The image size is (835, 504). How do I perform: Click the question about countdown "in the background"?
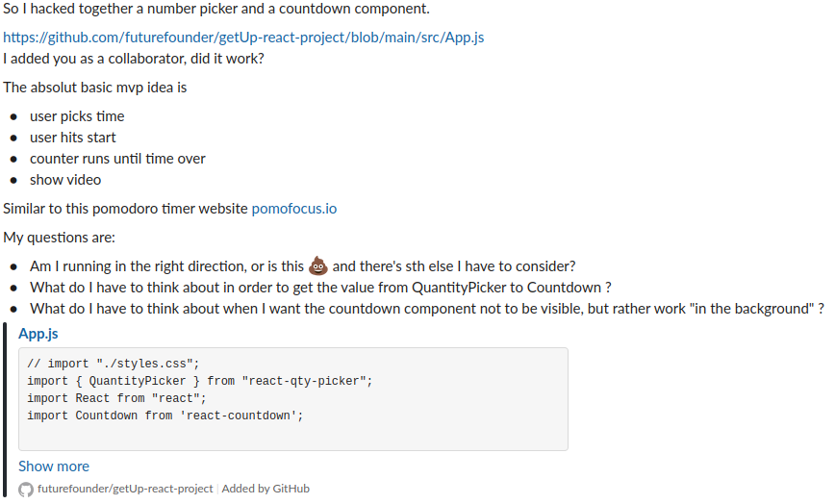[x=426, y=308]
